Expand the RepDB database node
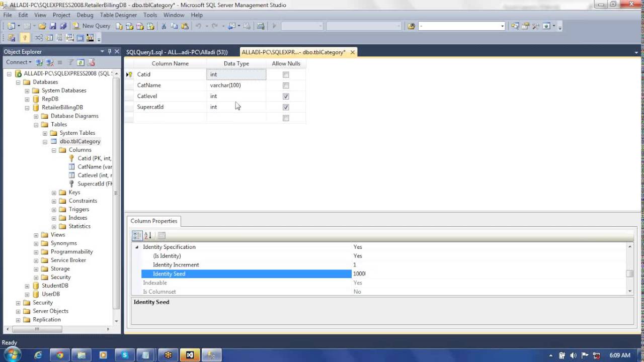The width and height of the screenshot is (644, 362). click(27, 99)
